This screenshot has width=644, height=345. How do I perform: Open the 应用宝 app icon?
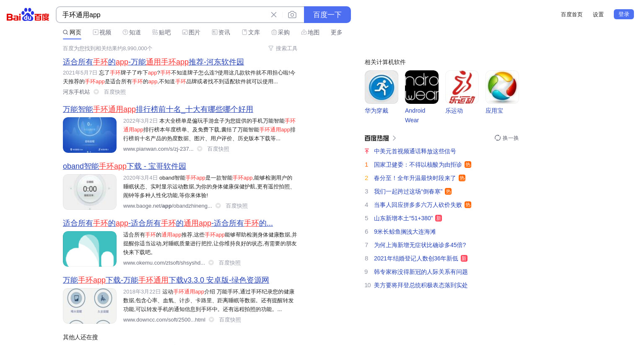(502, 87)
